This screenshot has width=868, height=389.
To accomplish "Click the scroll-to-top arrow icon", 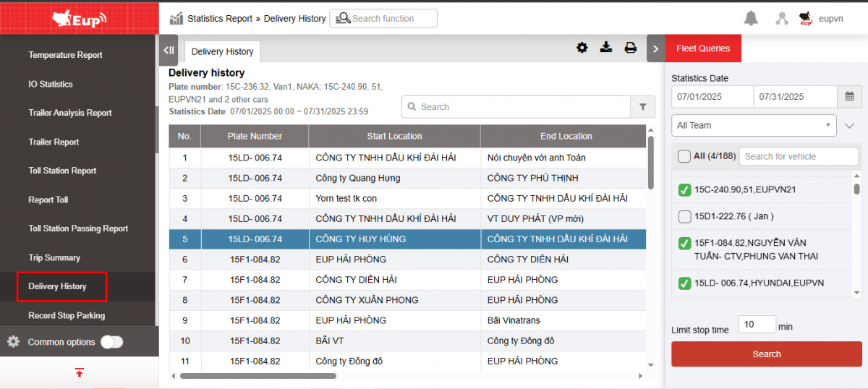I will (80, 372).
